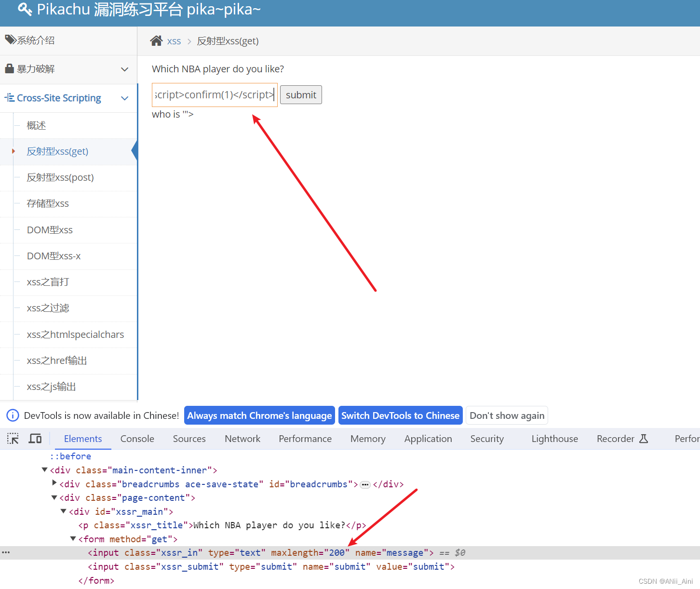Open xss之js输出 in sidebar

point(68,387)
